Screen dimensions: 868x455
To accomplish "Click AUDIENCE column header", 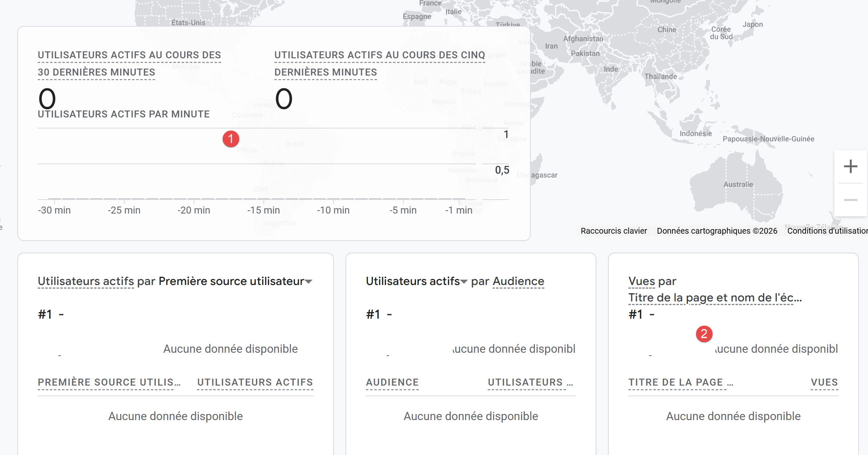I will pyautogui.click(x=392, y=382).
